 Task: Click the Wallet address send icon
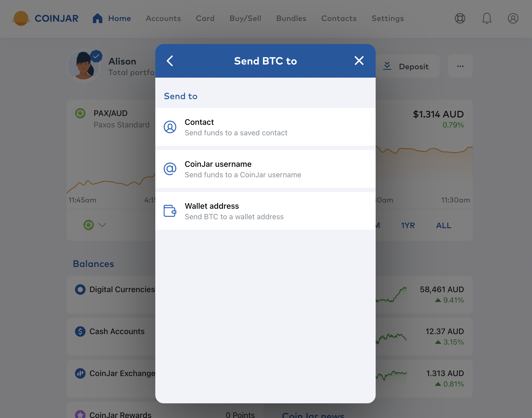[170, 210]
